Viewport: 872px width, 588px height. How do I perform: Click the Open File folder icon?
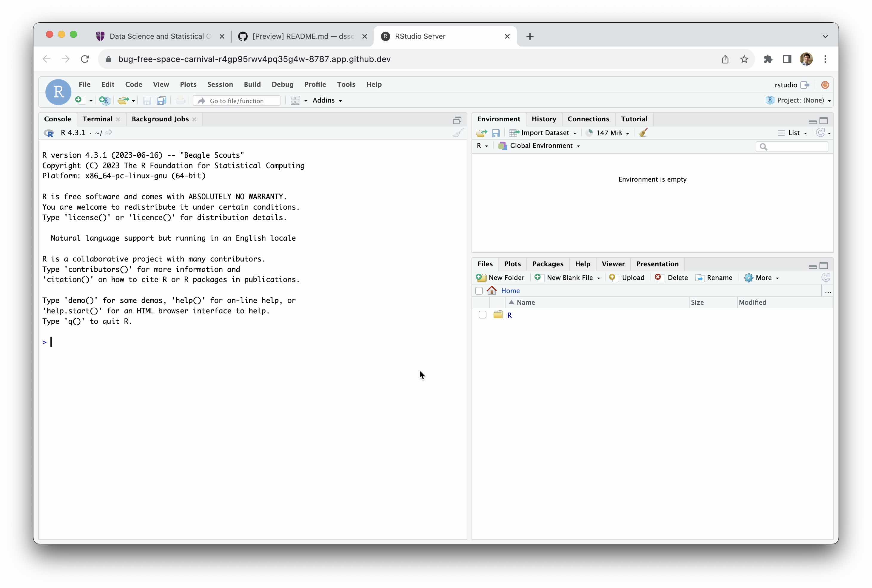pos(123,100)
